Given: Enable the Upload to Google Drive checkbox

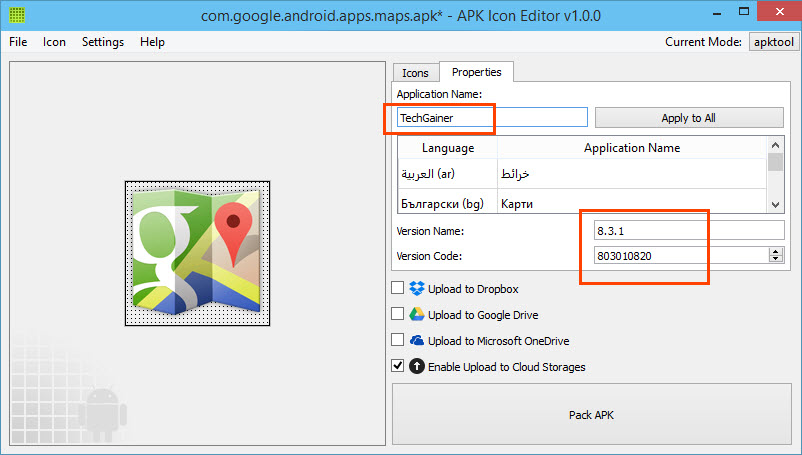Looking at the screenshot, I should click(x=397, y=313).
